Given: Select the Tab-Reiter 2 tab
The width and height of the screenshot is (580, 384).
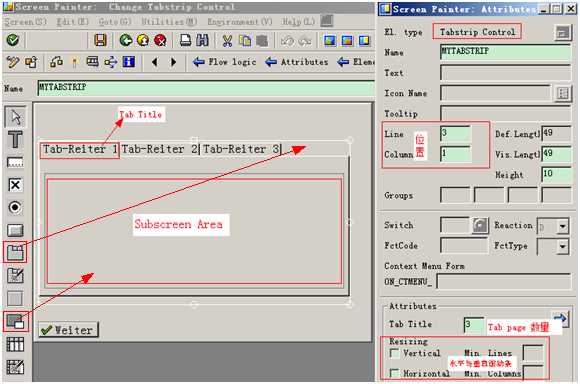Looking at the screenshot, I should (160, 149).
